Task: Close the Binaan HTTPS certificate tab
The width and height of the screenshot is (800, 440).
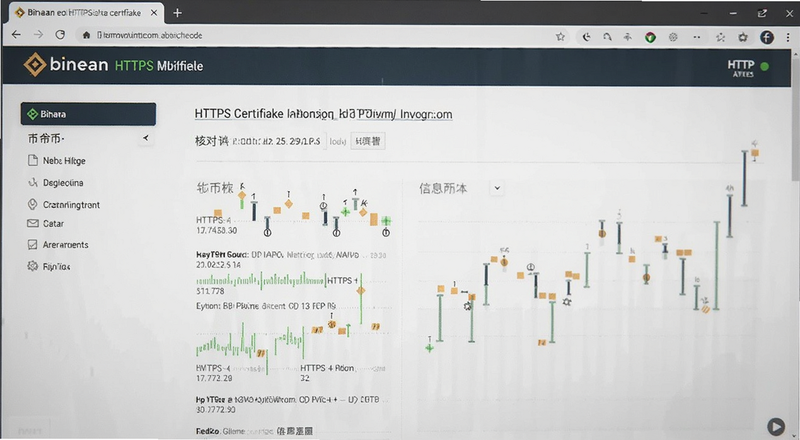Action: [154, 13]
